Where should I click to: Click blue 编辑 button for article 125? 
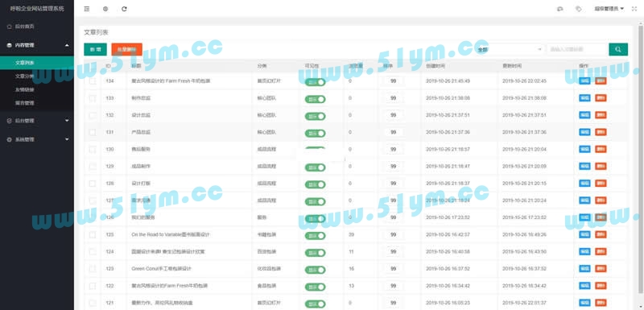coord(584,234)
